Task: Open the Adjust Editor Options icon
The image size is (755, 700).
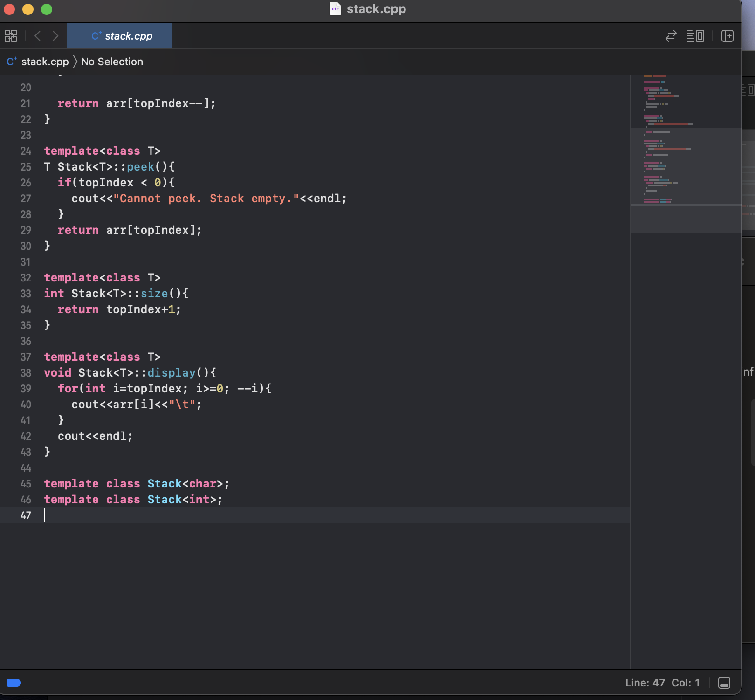Action: tap(695, 36)
